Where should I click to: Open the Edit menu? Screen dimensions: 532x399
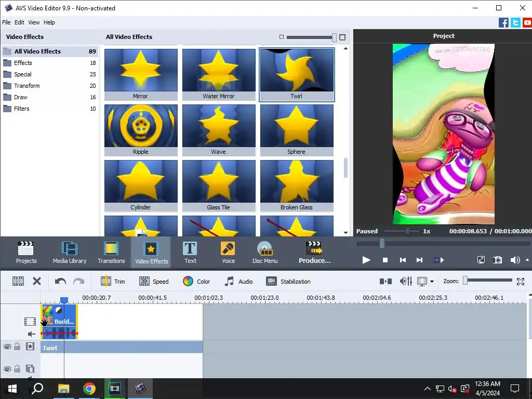coord(19,22)
